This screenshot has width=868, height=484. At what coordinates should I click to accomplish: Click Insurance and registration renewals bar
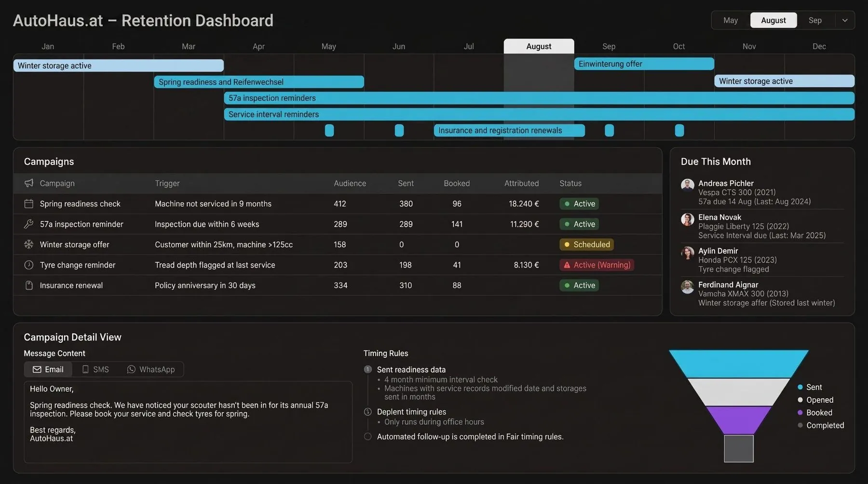point(509,131)
